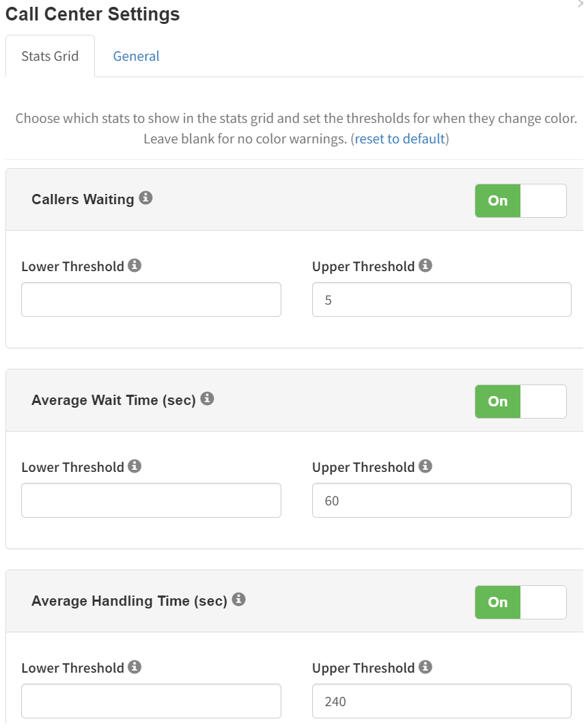Click Average Handling Time Upper Threshold field showing 240
This screenshot has width=586, height=728.
pos(442,701)
